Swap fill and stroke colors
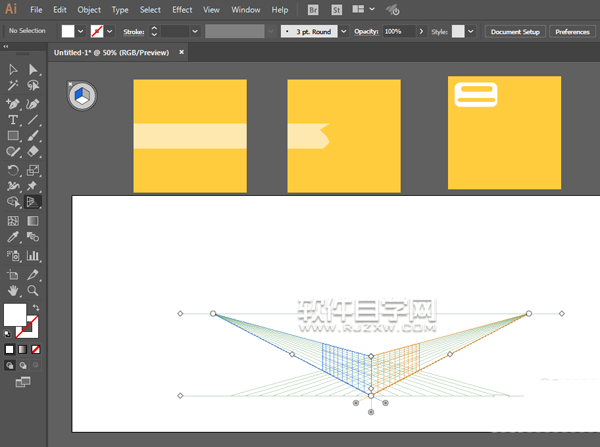Image resolution: width=600 pixels, height=447 pixels. tap(36, 307)
